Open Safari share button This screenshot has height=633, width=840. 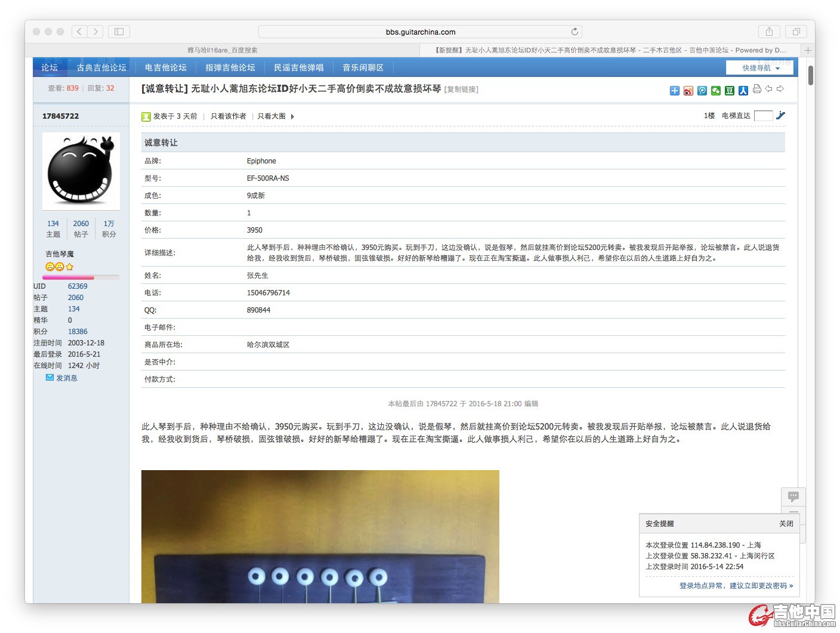pyautogui.click(x=770, y=32)
